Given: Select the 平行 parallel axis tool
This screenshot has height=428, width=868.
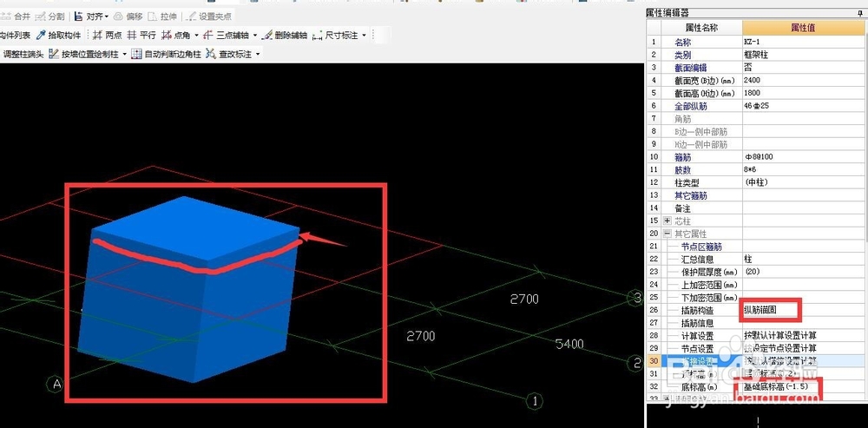Looking at the screenshot, I should (141, 36).
